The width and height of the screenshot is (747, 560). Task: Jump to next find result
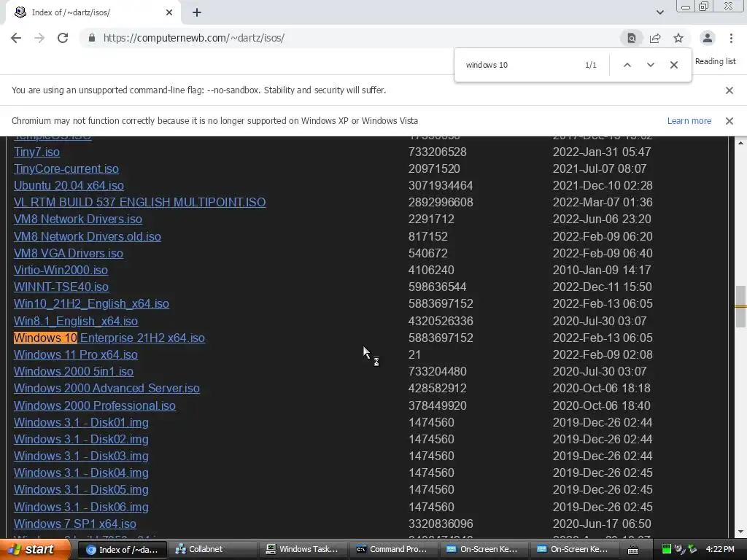tap(650, 65)
